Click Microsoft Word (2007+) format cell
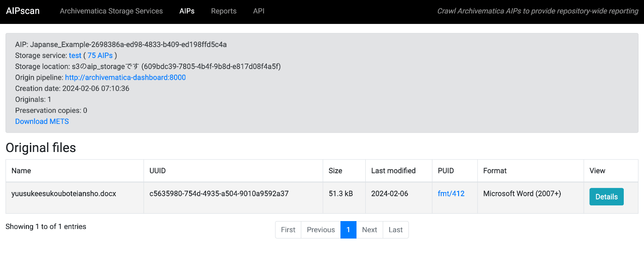The width and height of the screenshot is (644, 257). click(x=531, y=198)
